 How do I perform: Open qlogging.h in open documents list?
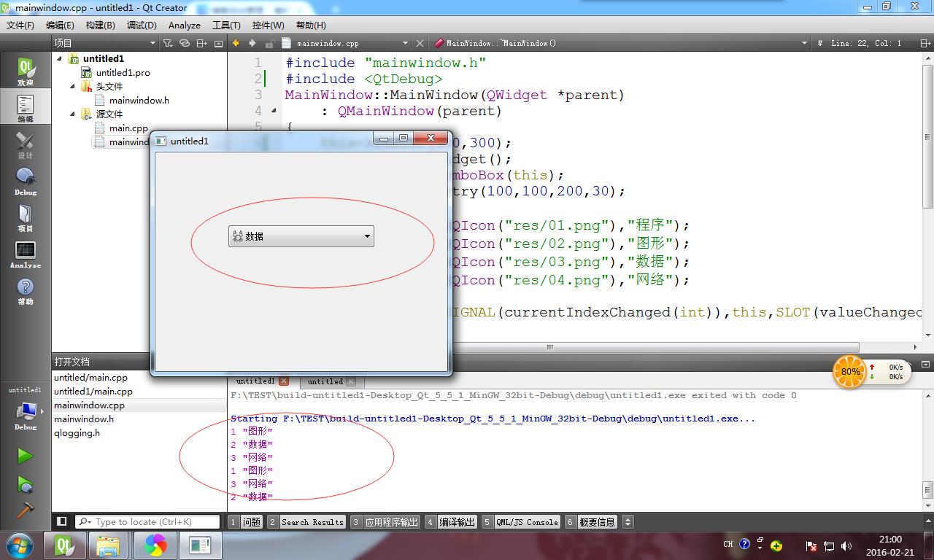pos(77,432)
